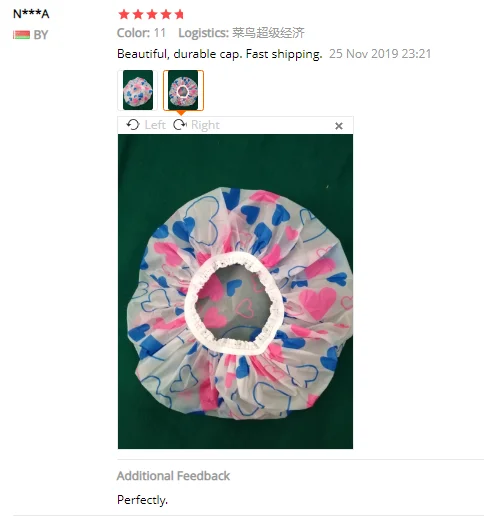Click the Color: 11 variant text
The width and height of the screenshot is (484, 516).
(x=141, y=33)
